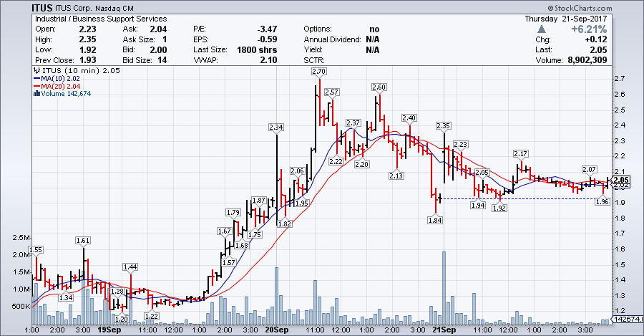Click the 2.70 peak price label
Image resolution: width=644 pixels, height=336 pixels.
click(x=319, y=72)
